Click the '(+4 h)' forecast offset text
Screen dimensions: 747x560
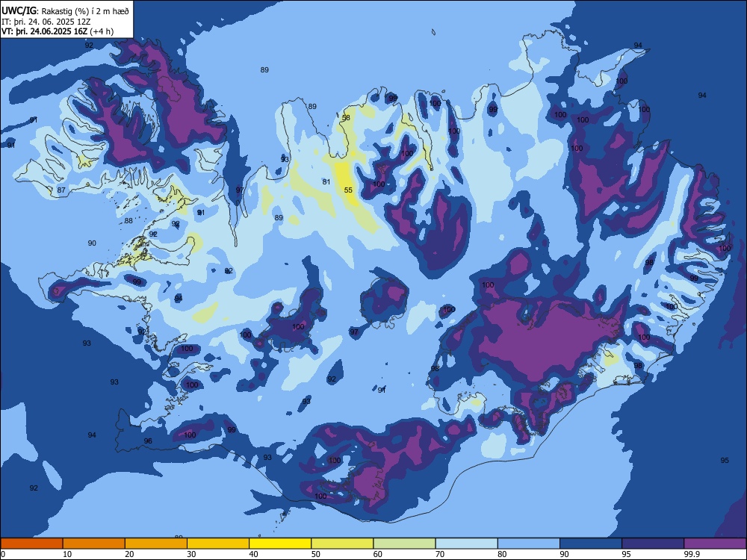tap(102, 31)
